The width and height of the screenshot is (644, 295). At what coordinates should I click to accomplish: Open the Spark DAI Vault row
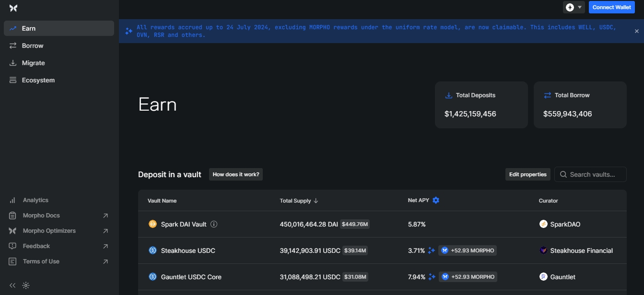pyautogui.click(x=382, y=224)
